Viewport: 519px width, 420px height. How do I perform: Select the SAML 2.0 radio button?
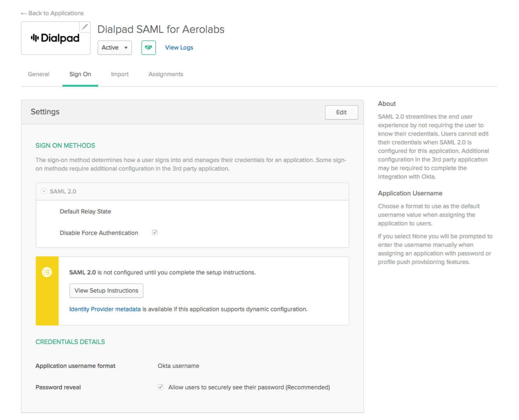click(x=44, y=191)
